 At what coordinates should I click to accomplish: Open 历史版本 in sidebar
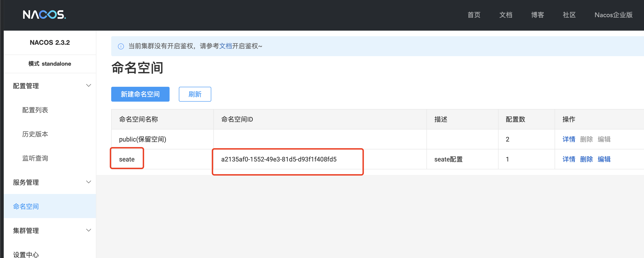pyautogui.click(x=35, y=134)
